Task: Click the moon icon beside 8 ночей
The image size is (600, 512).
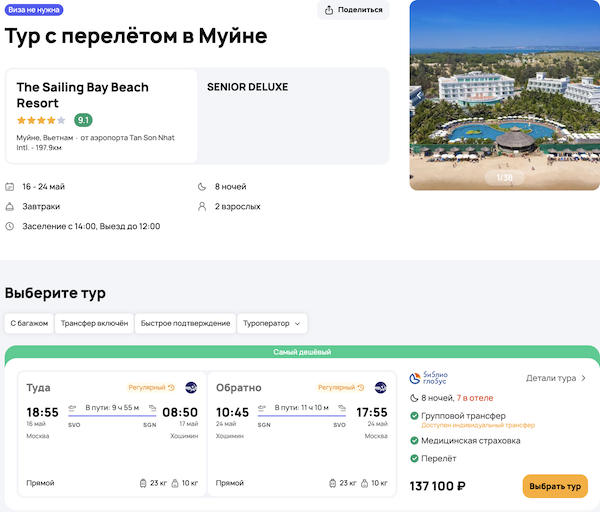Action: click(x=204, y=187)
